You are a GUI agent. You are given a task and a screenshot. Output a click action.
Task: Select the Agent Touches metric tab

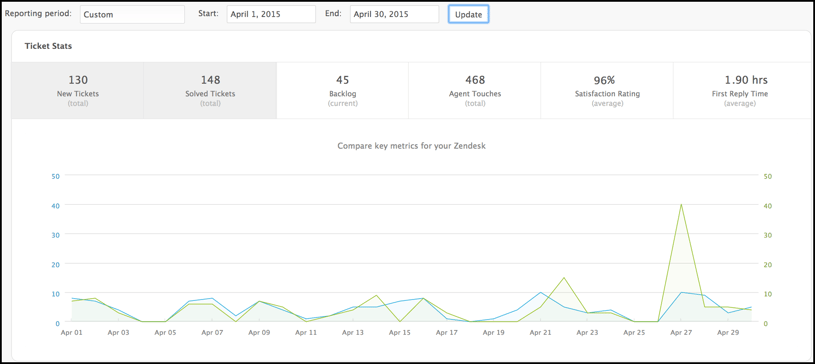point(475,90)
